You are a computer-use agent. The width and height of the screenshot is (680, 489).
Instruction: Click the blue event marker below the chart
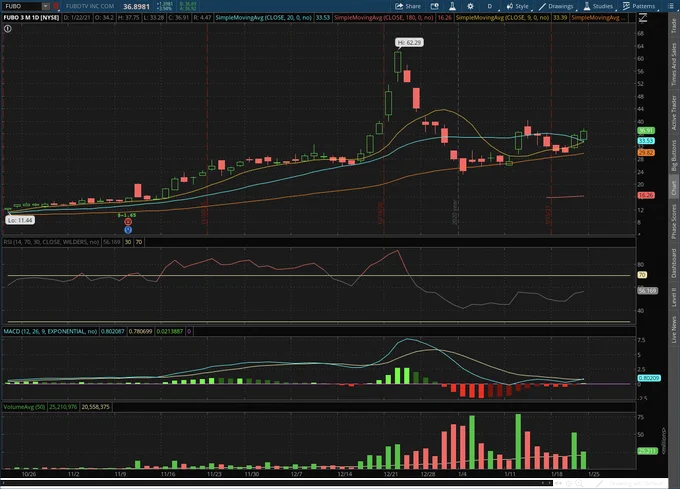tap(128, 230)
